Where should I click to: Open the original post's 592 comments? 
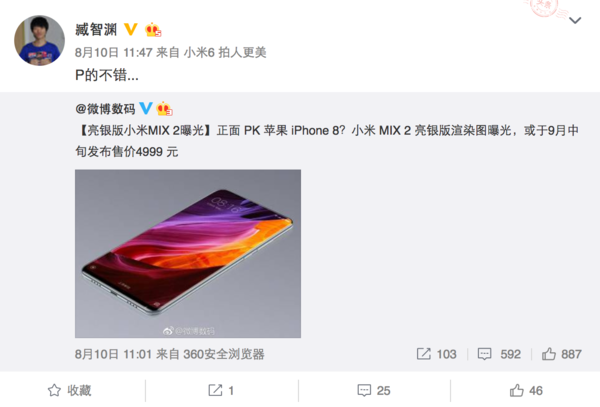(x=499, y=354)
